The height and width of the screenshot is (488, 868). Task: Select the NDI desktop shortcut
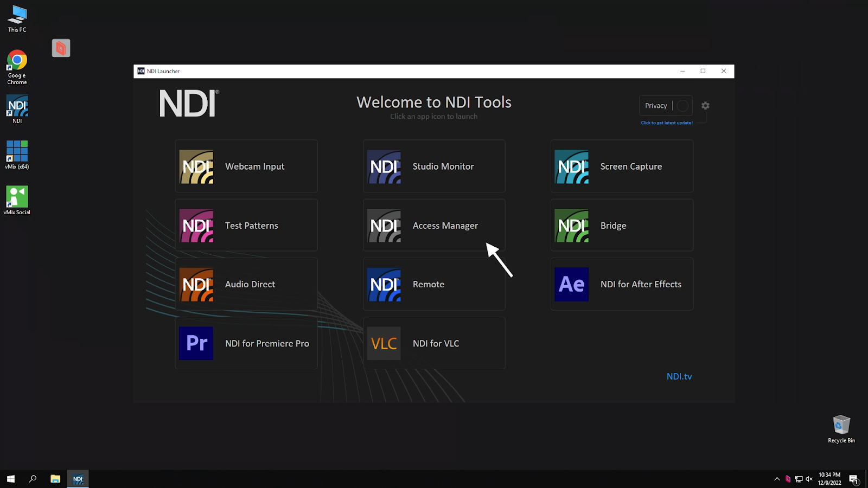point(17,110)
